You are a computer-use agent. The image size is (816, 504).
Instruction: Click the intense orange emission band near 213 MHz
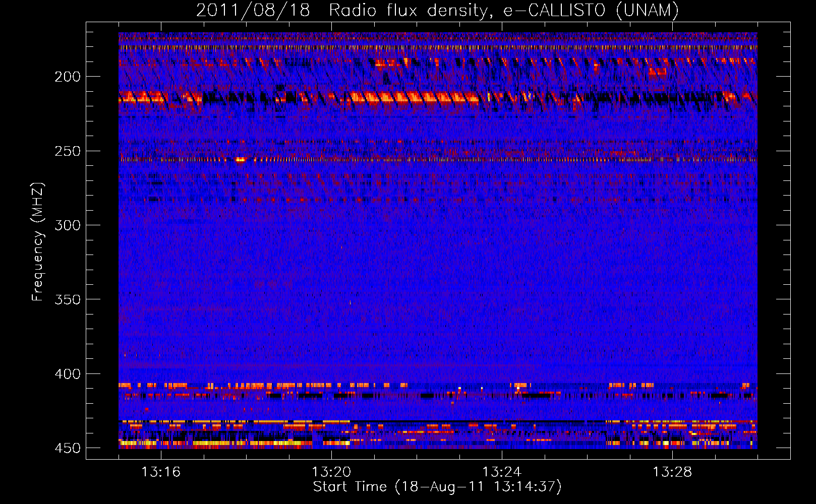point(414,97)
